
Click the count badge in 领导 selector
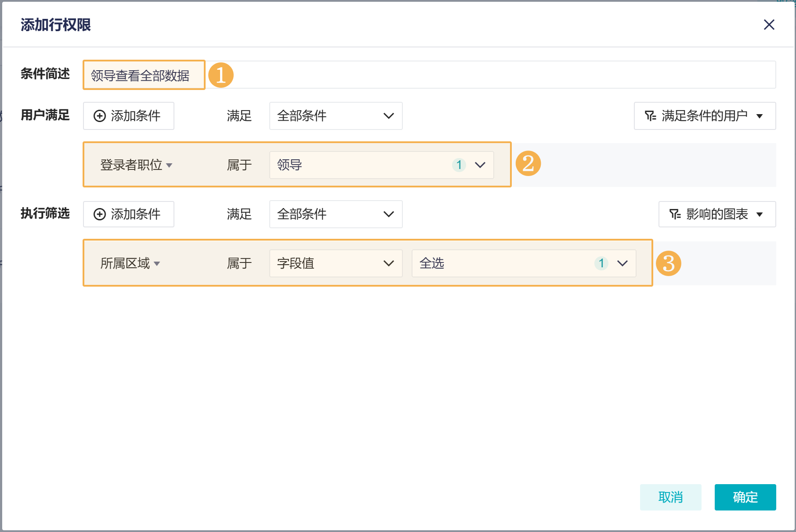459,165
